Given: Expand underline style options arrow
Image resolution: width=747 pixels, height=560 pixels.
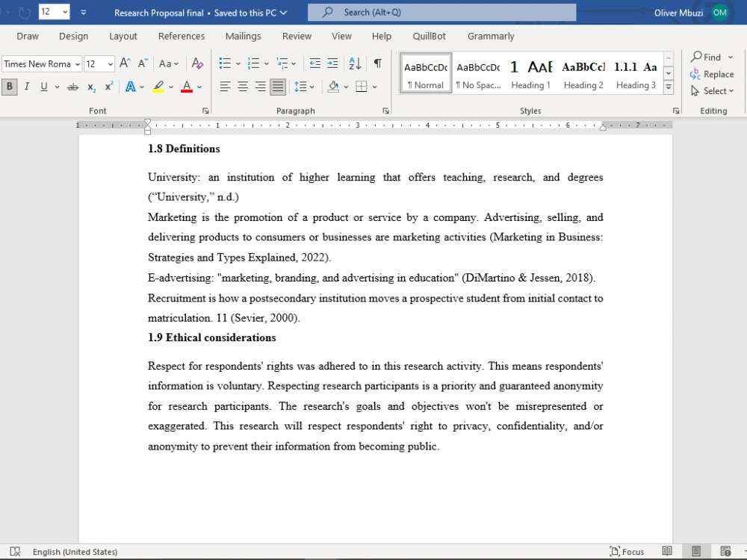Looking at the screenshot, I should pyautogui.click(x=57, y=87).
